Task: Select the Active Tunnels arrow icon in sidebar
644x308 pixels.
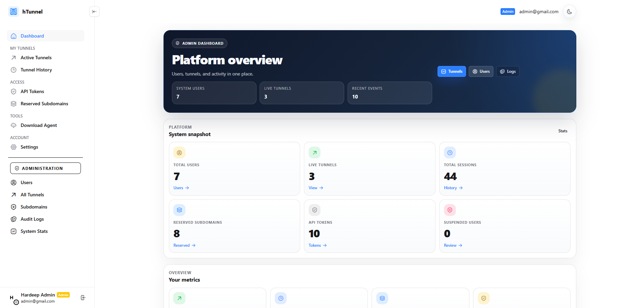Action: point(14,58)
